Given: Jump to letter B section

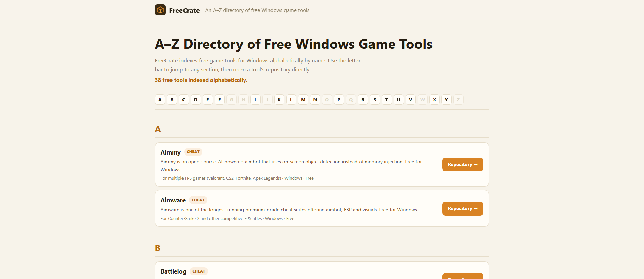Looking at the screenshot, I should (172, 100).
